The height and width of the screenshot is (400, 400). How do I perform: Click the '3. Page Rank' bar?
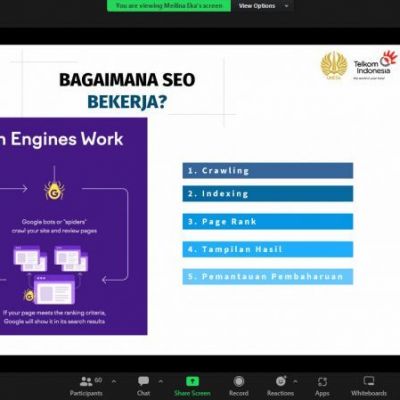tap(268, 222)
